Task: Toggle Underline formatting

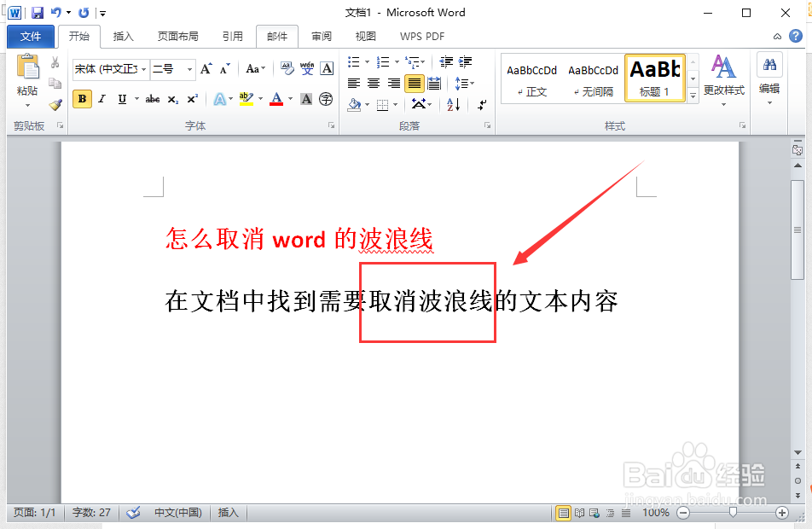Action: pyautogui.click(x=122, y=99)
